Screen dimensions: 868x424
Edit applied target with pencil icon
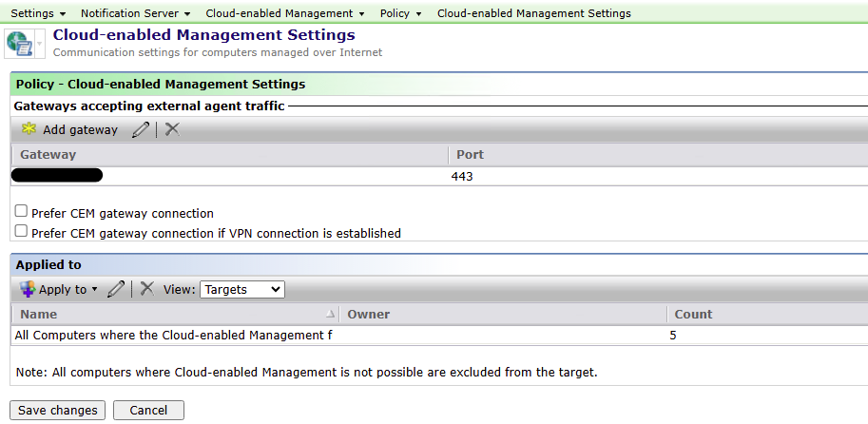[116, 289]
